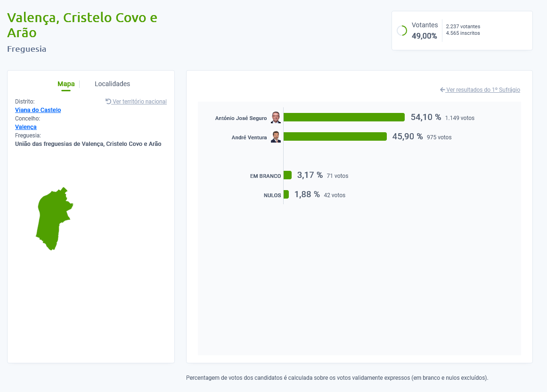Click the António José Seguro name label
Image resolution: width=547 pixels, height=392 pixels.
(241, 118)
